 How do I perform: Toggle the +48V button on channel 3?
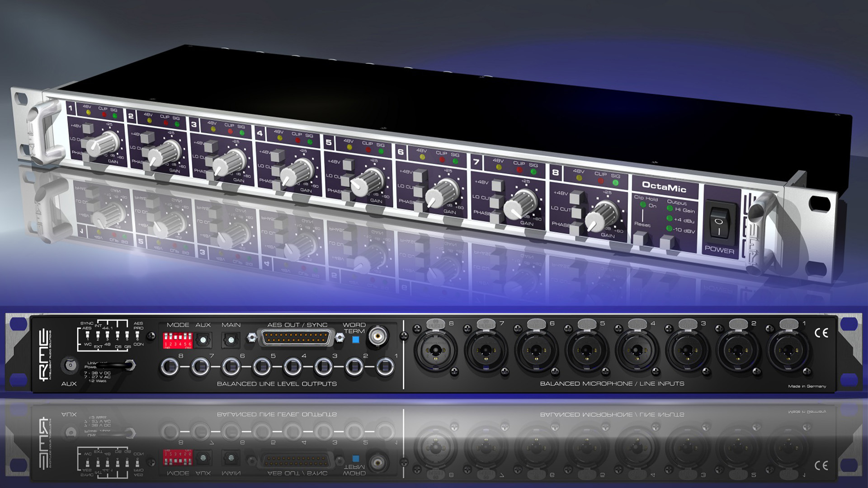pos(211,146)
